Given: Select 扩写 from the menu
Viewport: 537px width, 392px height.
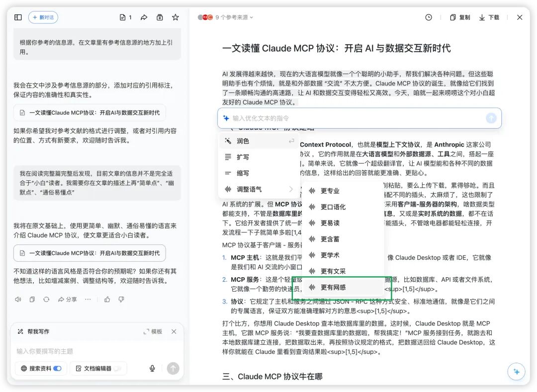Looking at the screenshot, I should coord(259,157).
